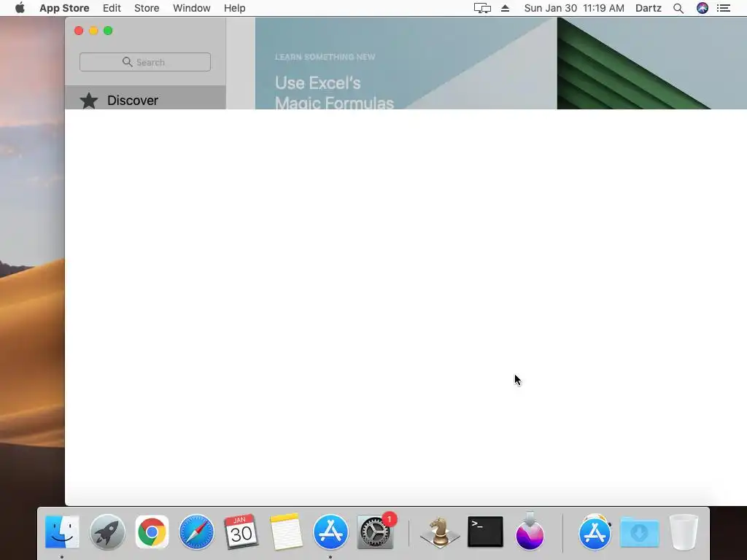The height and width of the screenshot is (560, 747).
Task: Open the Dartz user menu
Action: point(649,8)
